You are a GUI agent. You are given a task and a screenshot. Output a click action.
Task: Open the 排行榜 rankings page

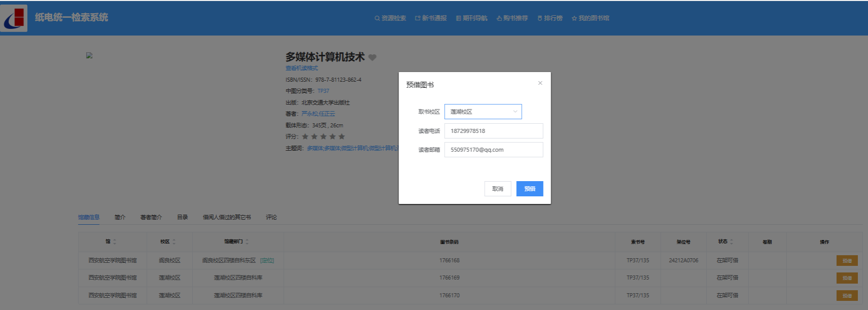pos(550,18)
